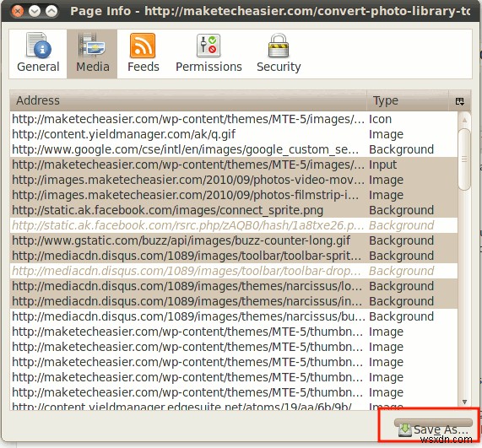Select the content.yieldmanager.com/ak/q.gif row
This screenshot has width=482, height=448.
click(234, 134)
